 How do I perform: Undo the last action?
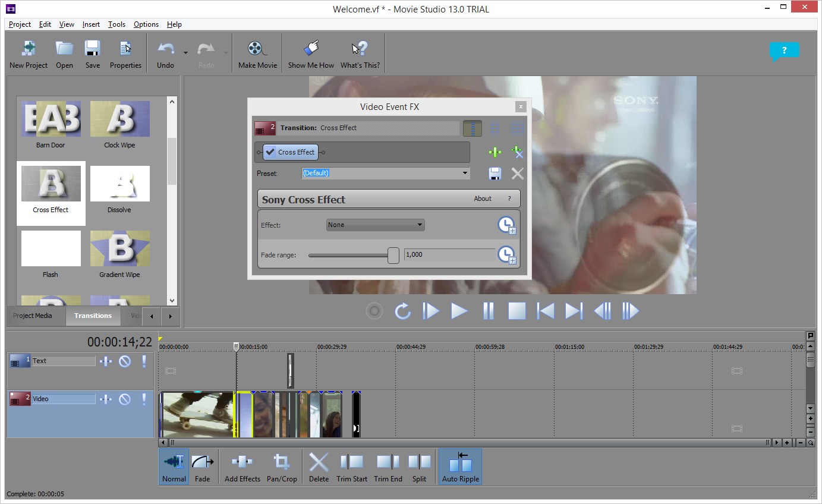pyautogui.click(x=165, y=54)
